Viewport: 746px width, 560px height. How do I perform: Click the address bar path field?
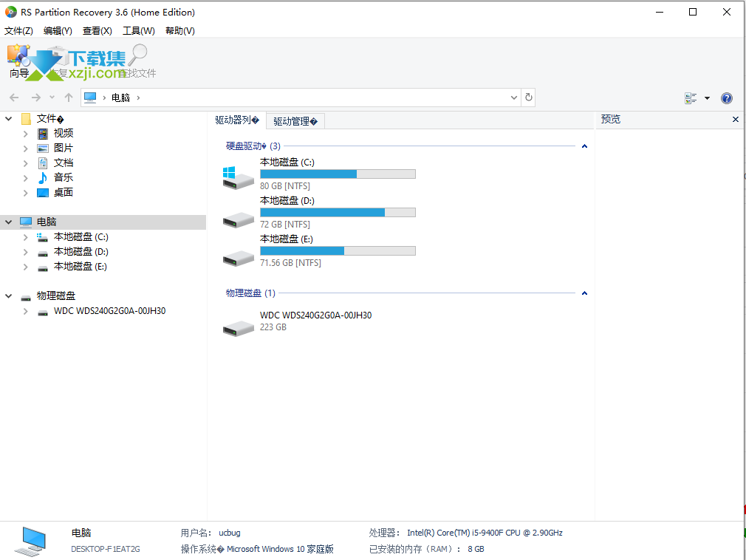[301, 98]
